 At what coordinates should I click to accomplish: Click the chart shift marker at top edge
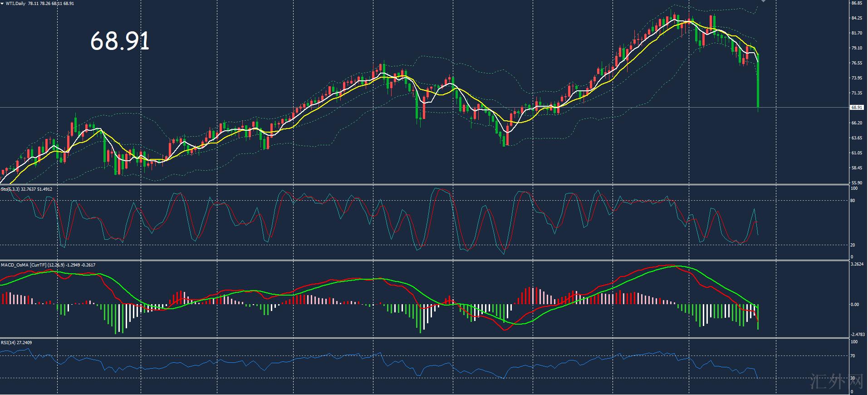tap(763, 1)
